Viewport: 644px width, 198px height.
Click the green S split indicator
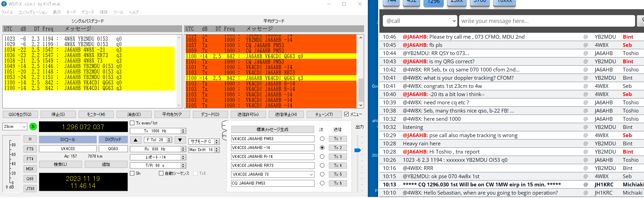coord(33,127)
